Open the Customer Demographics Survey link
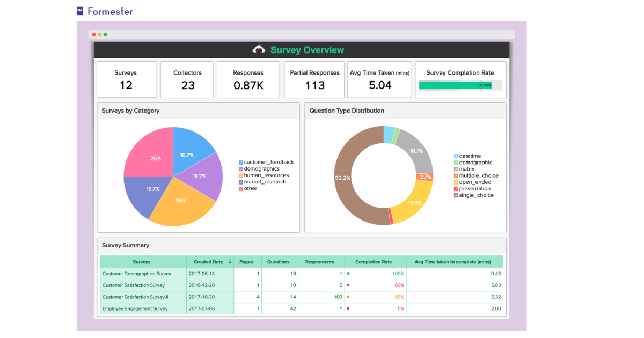 (137, 274)
